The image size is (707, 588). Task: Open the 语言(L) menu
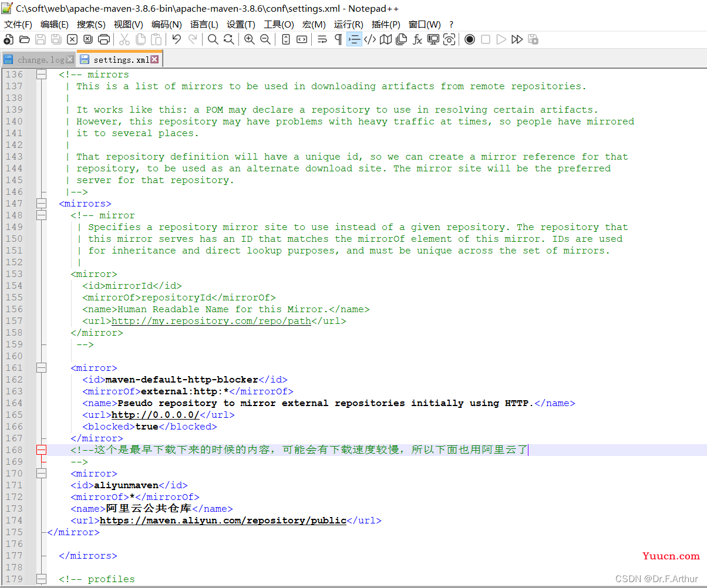(x=204, y=24)
